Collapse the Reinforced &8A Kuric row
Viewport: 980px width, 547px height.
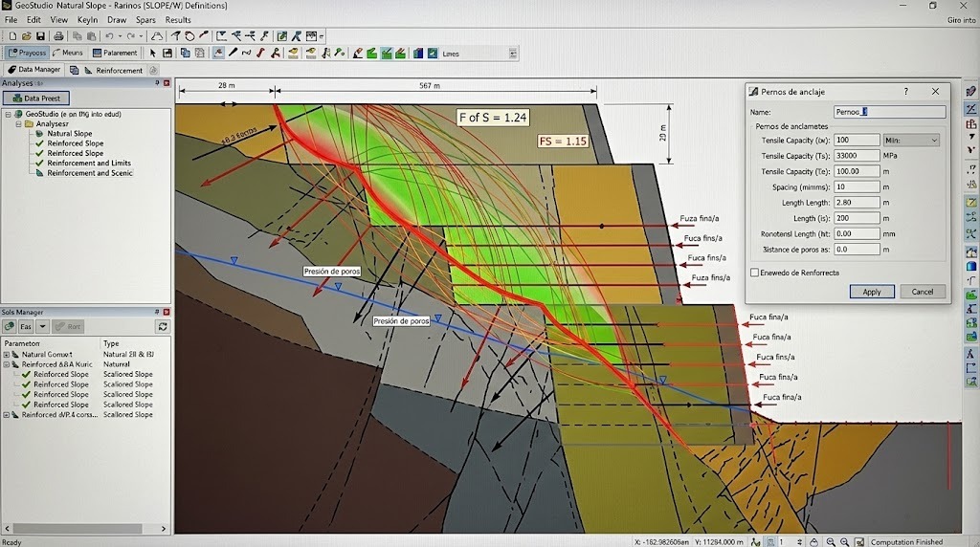(7, 364)
